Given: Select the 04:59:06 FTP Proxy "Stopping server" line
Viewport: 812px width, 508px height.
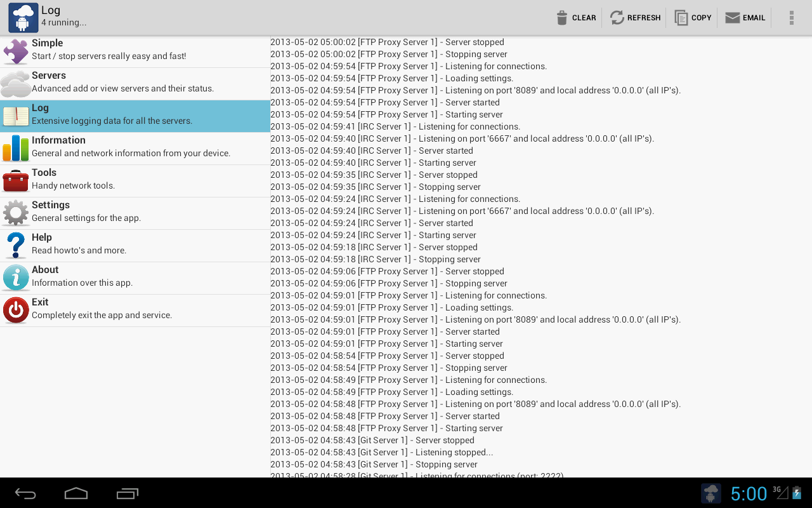Looking at the screenshot, I should (x=389, y=283).
